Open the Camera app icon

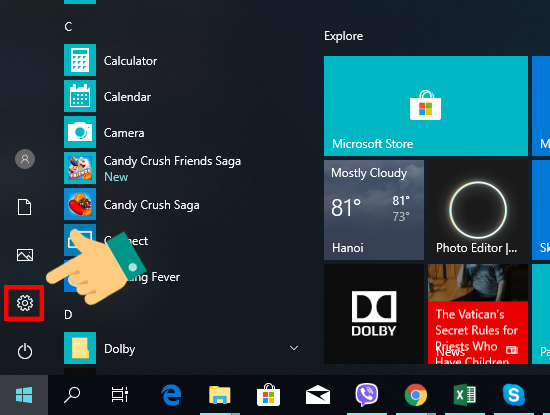click(80, 132)
